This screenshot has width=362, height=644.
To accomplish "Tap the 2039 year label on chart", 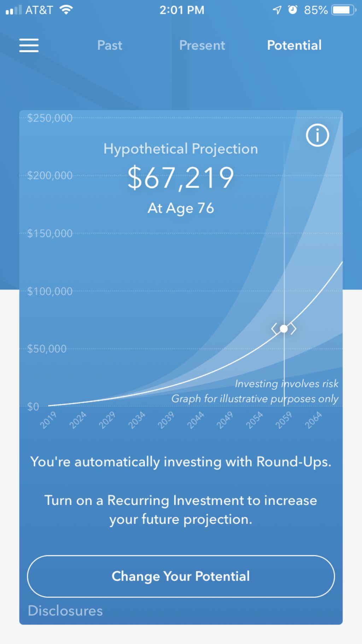I will (165, 420).
